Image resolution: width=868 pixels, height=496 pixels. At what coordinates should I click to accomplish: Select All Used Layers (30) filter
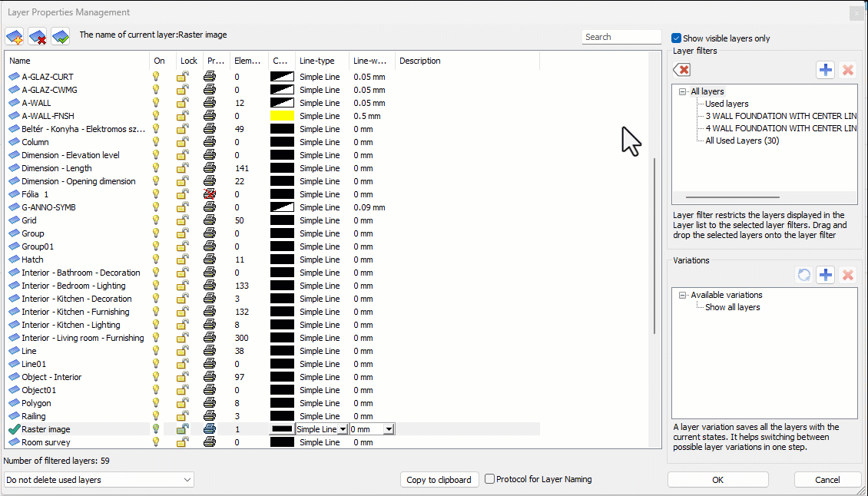(x=742, y=141)
